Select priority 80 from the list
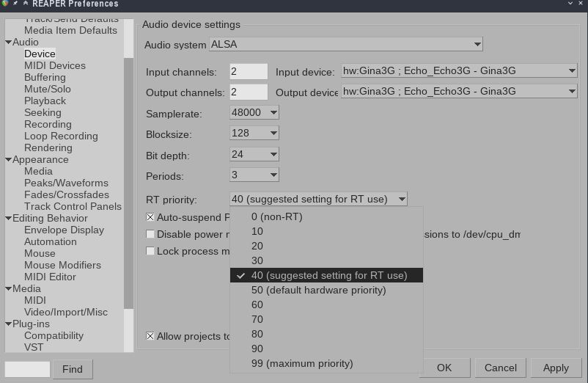588x383 pixels. pyautogui.click(x=326, y=334)
